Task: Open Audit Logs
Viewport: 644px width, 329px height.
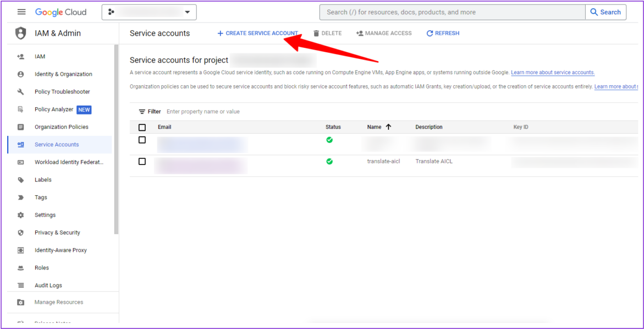Action: pos(48,286)
